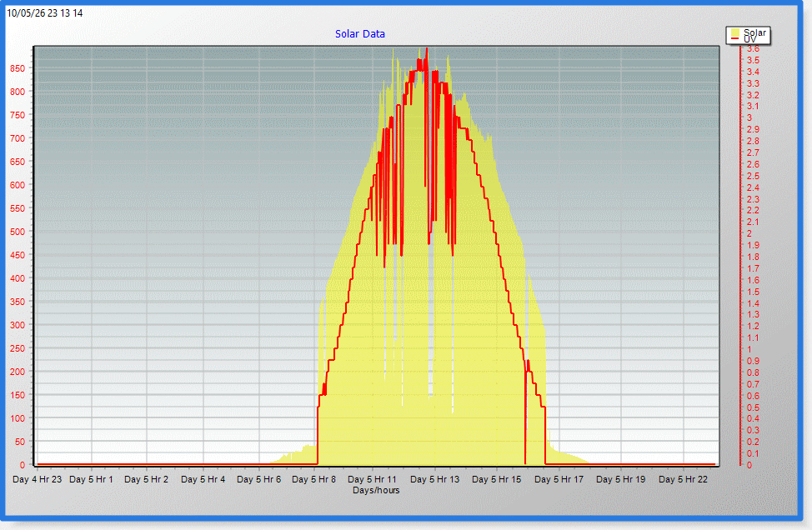Screen dimensions: 812x530
Task: Click the 250 value on solar axis
Action: 17,348
